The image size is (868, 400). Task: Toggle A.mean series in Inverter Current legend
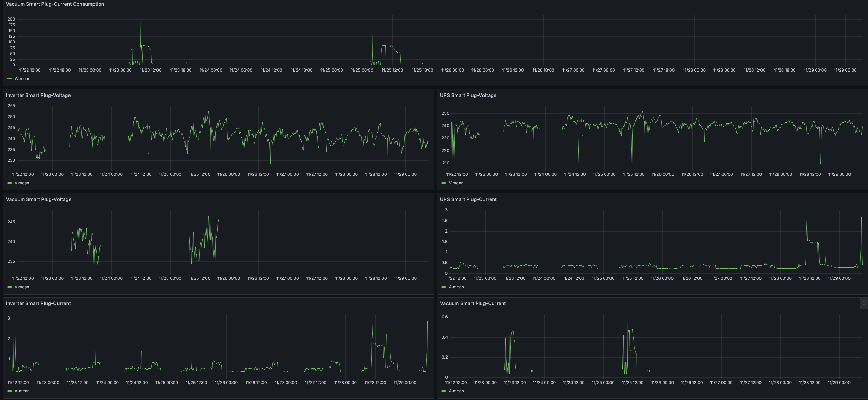(x=22, y=391)
